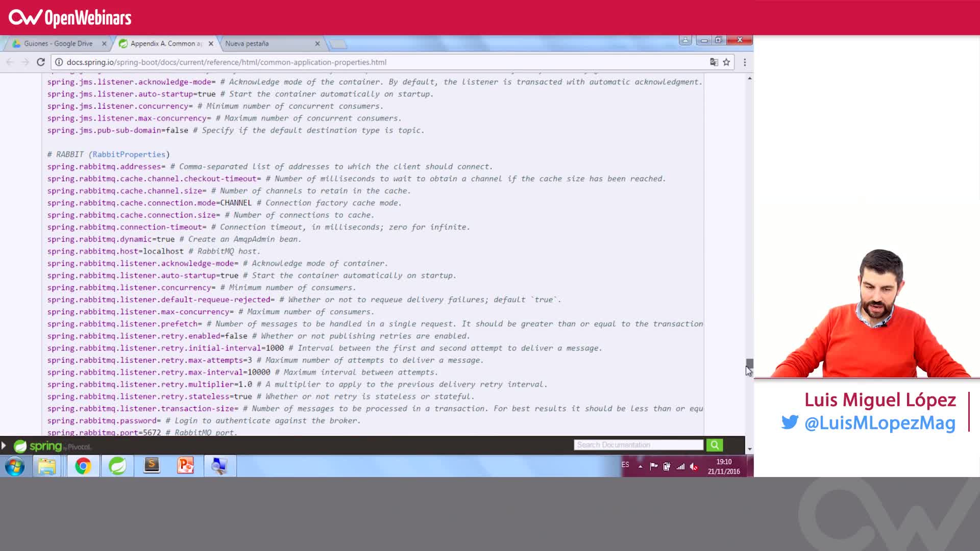The height and width of the screenshot is (551, 980).
Task: Open Windows Explorer from the taskbar
Action: pyautogui.click(x=47, y=465)
